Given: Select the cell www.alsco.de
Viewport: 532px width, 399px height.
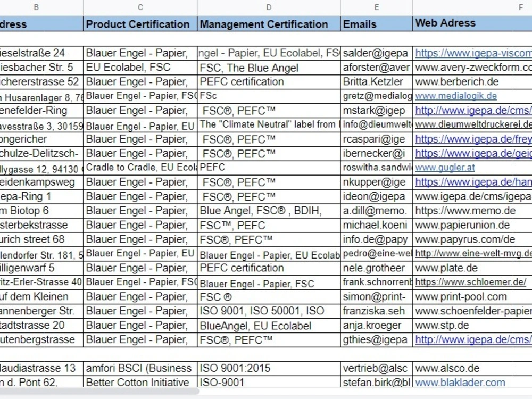Looking at the screenshot, I should pyautogui.click(x=472, y=368).
